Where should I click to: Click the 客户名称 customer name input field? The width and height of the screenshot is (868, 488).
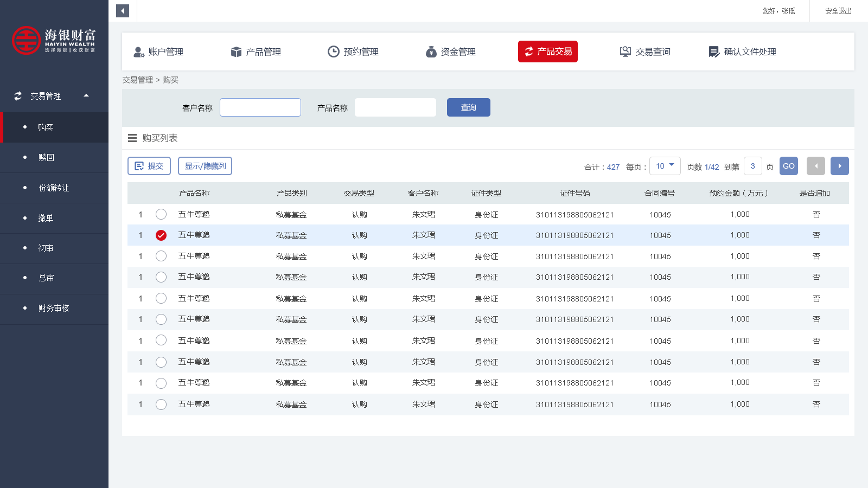pos(260,107)
